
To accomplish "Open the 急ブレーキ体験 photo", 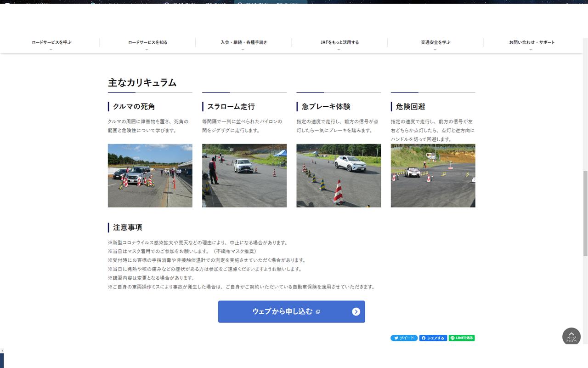I will [339, 176].
